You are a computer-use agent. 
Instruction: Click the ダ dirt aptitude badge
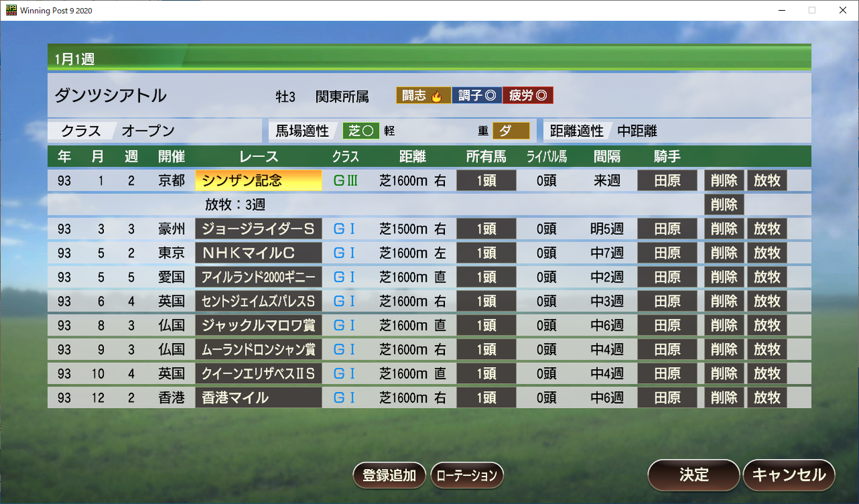511,131
